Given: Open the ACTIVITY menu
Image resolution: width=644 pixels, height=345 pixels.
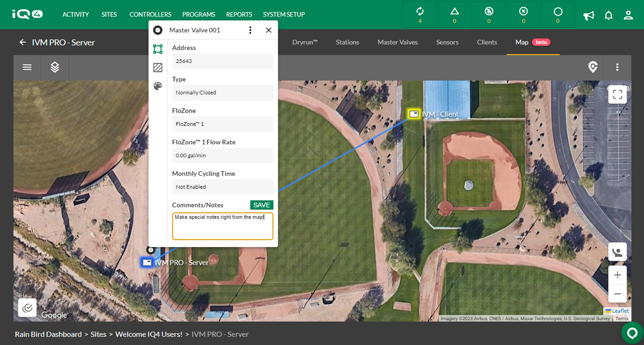Looking at the screenshot, I should tap(75, 15).
